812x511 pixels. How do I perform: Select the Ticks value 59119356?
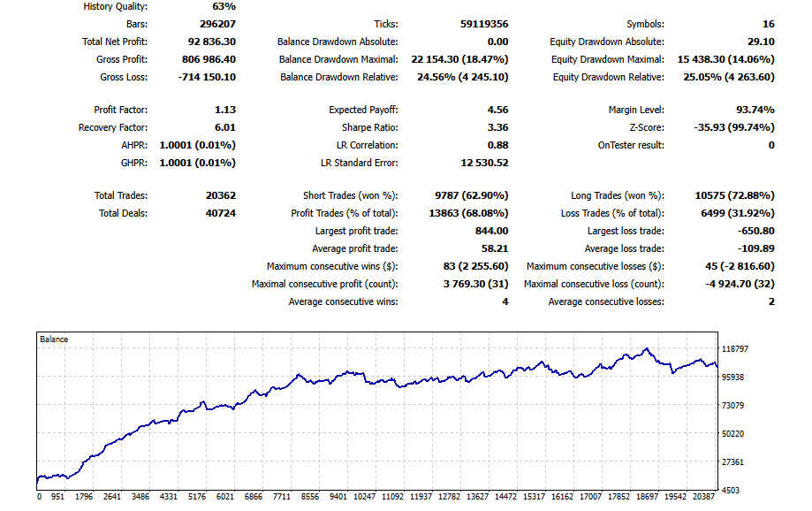click(484, 24)
